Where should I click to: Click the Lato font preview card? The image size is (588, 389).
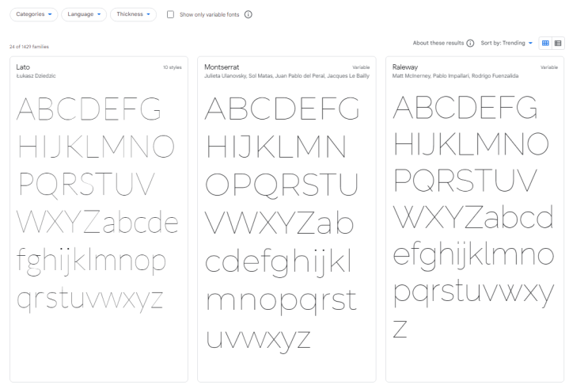click(x=99, y=219)
